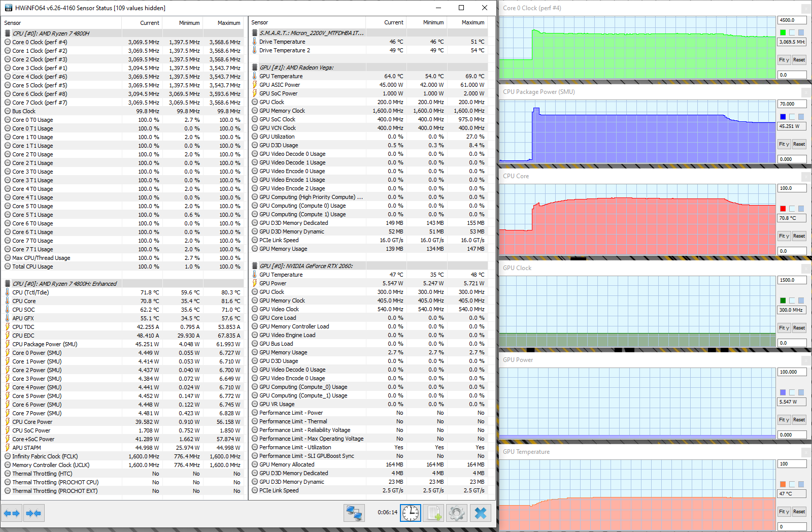Open sensor settings gear icon
The width and height of the screenshot is (812, 532).
coord(457,513)
